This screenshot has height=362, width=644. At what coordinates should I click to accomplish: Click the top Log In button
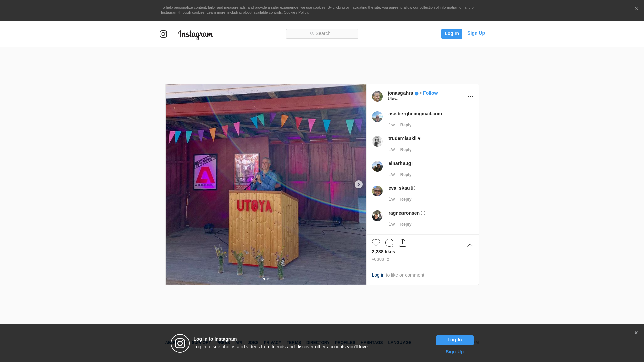[451, 34]
